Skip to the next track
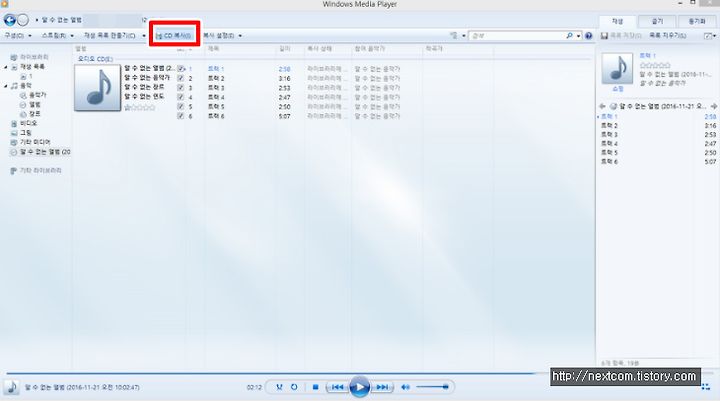Viewport: 720px width, 401px height. [x=382, y=387]
